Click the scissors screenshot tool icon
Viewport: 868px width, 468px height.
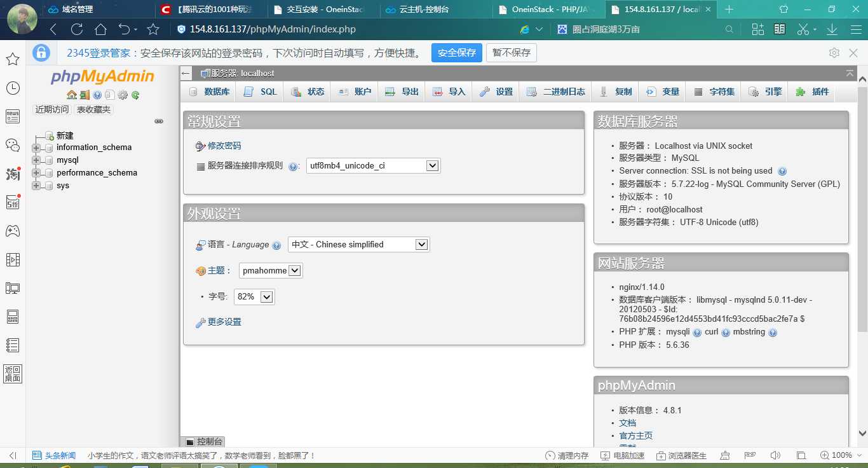[x=803, y=29]
